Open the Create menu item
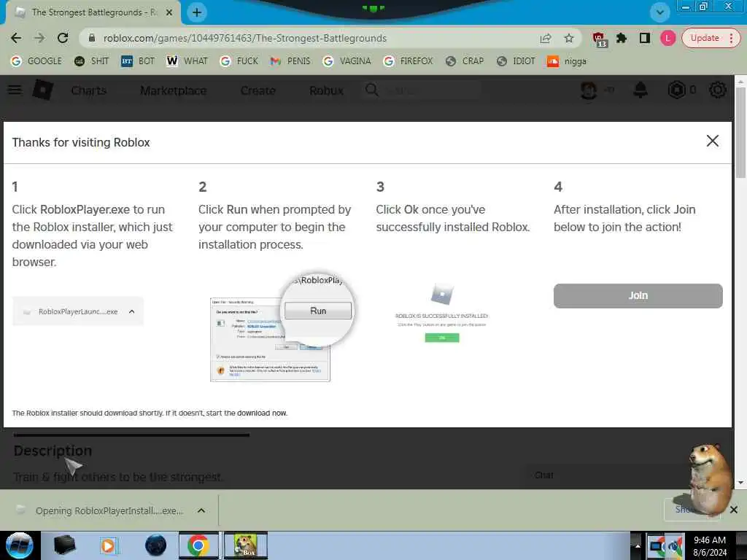 click(x=258, y=90)
